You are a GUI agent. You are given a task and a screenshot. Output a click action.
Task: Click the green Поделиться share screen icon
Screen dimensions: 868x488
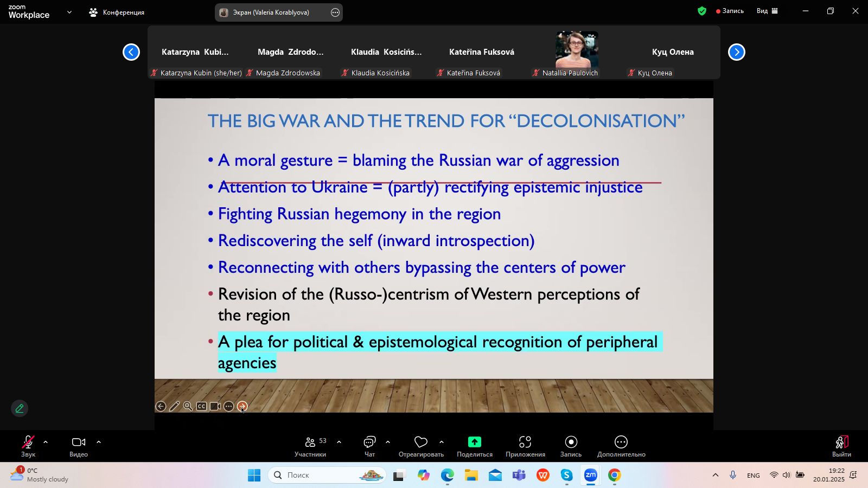pyautogui.click(x=475, y=442)
